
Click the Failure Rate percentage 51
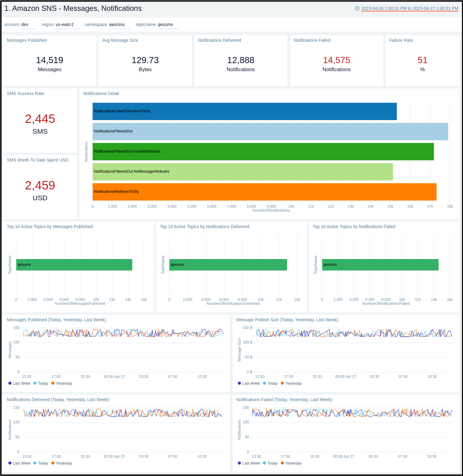click(x=423, y=60)
